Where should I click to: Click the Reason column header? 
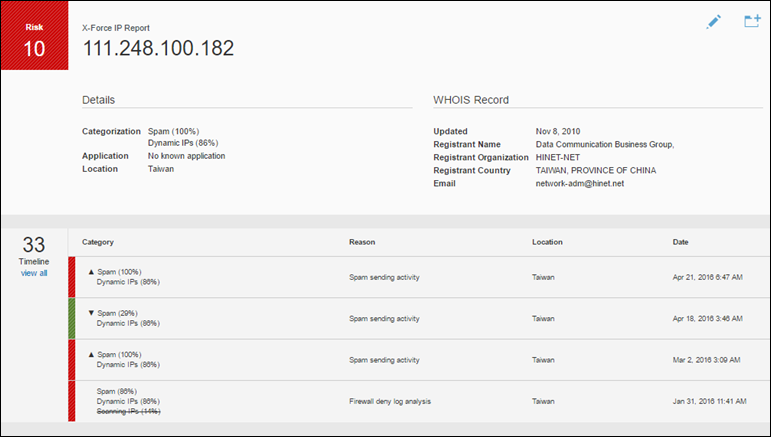coord(362,242)
